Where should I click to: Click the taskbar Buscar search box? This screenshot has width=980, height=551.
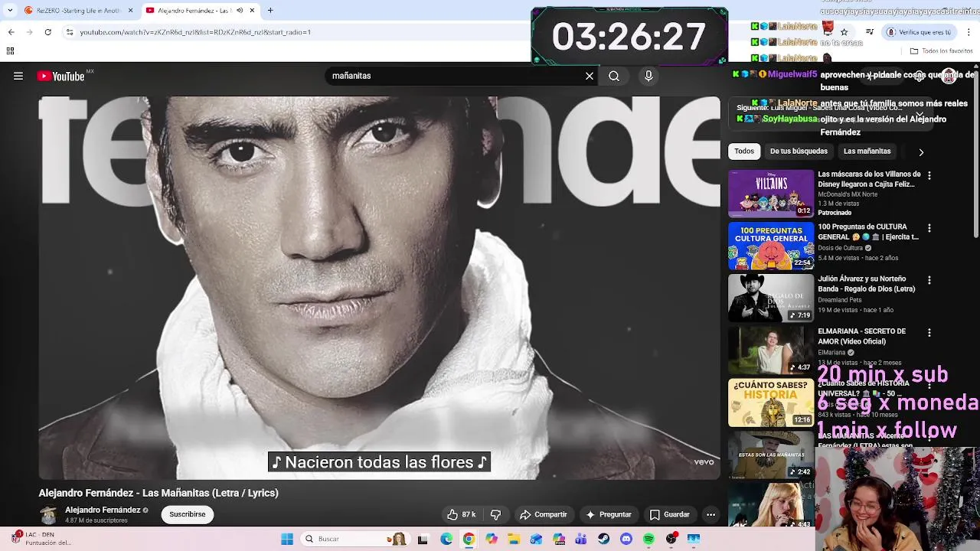(x=354, y=539)
